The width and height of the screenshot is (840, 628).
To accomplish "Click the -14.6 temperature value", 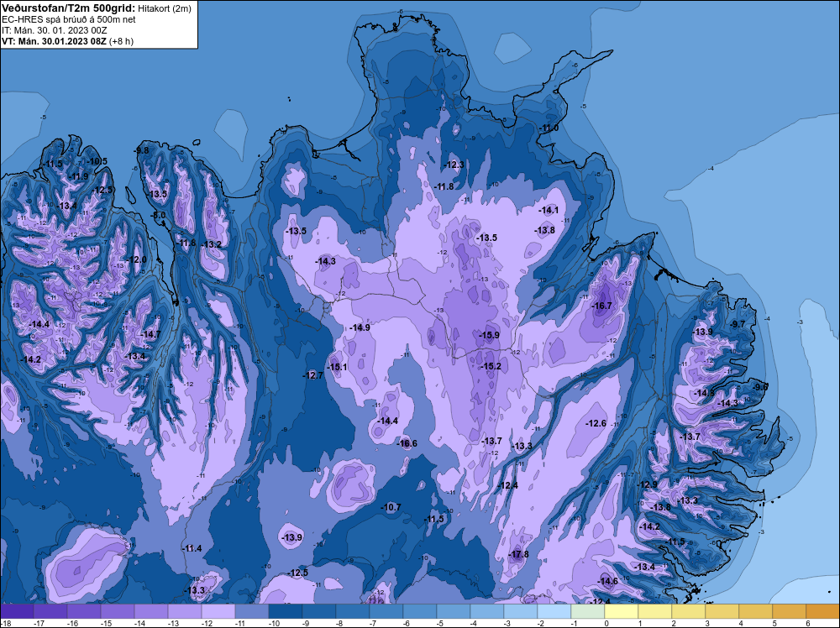I will [607, 582].
